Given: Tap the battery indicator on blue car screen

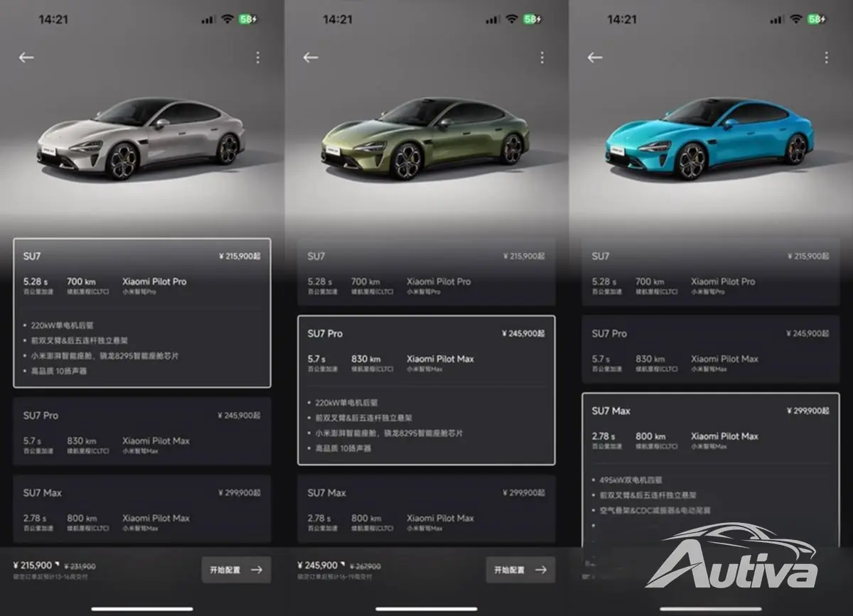Looking at the screenshot, I should click(817, 19).
